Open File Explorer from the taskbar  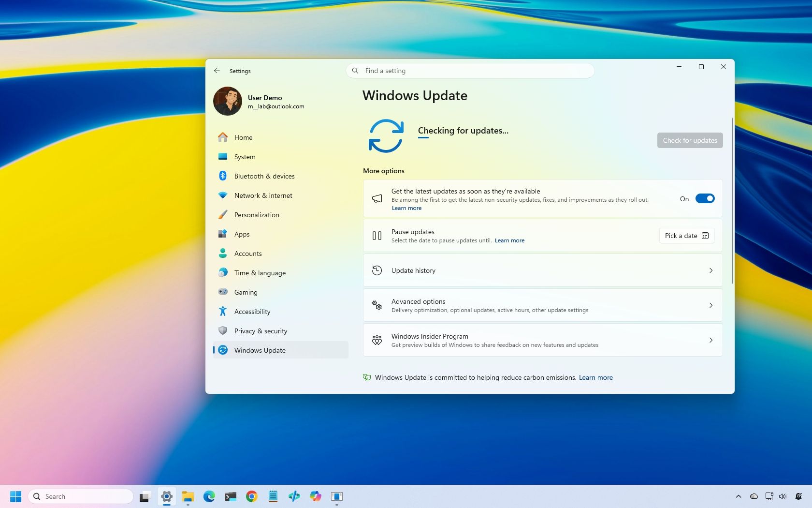pos(188,497)
